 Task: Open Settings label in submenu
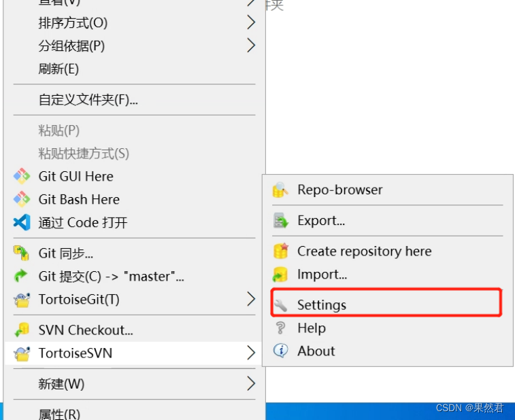tap(322, 305)
